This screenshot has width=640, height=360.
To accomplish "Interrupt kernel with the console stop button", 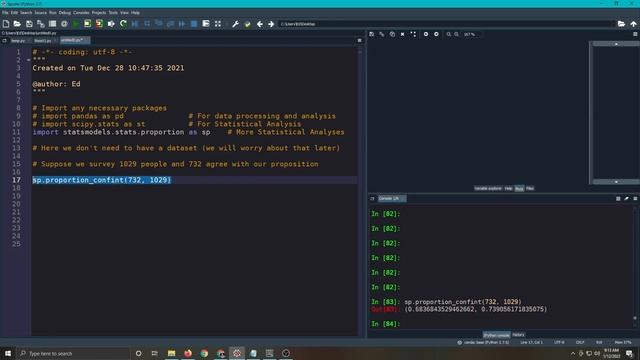I will (x=618, y=198).
